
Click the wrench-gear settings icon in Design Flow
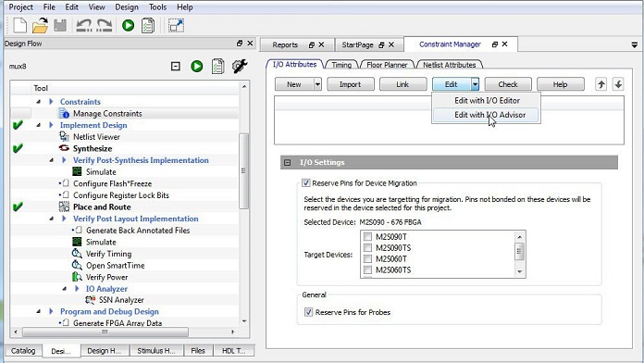tap(240, 66)
